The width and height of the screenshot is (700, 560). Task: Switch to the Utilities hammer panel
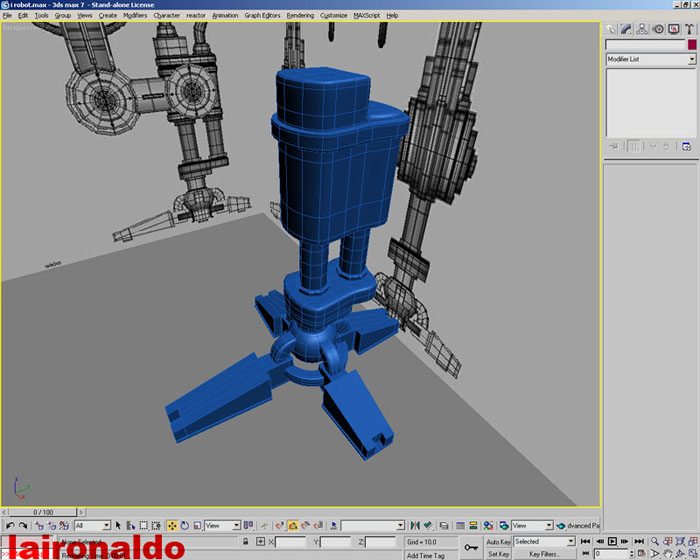(690, 29)
